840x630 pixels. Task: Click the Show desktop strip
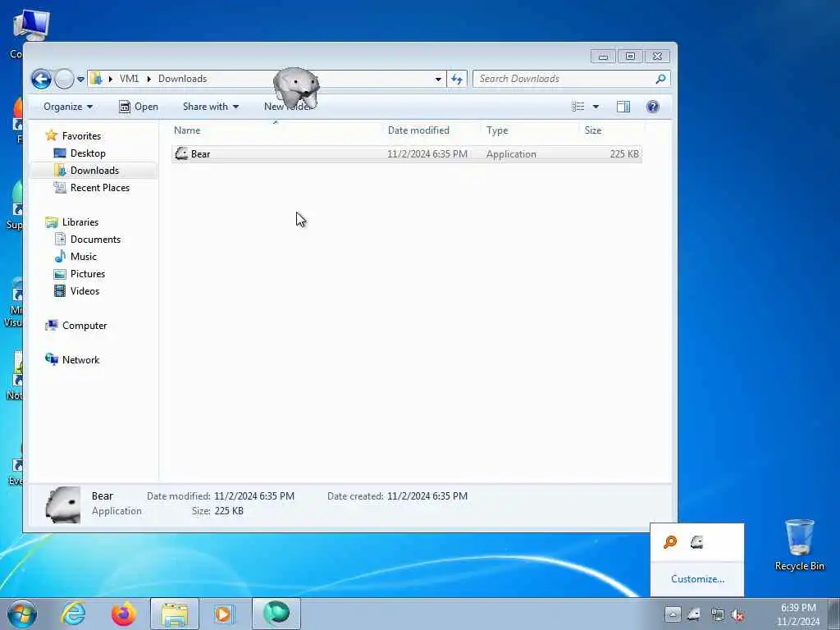(x=834, y=614)
